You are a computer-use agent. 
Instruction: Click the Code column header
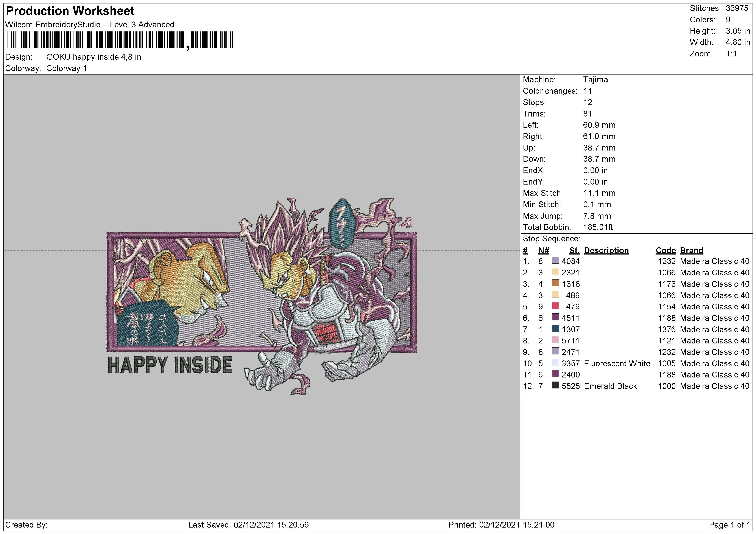click(666, 250)
